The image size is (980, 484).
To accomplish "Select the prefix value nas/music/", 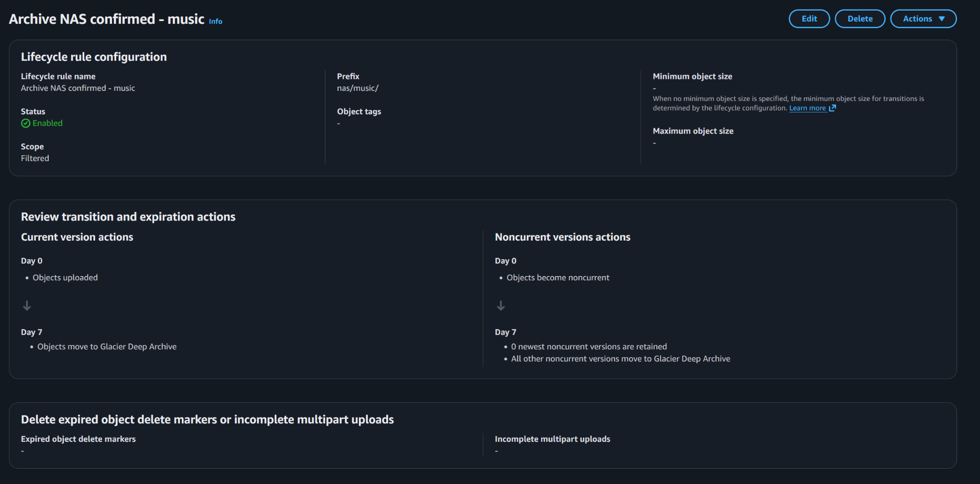I will [x=357, y=88].
